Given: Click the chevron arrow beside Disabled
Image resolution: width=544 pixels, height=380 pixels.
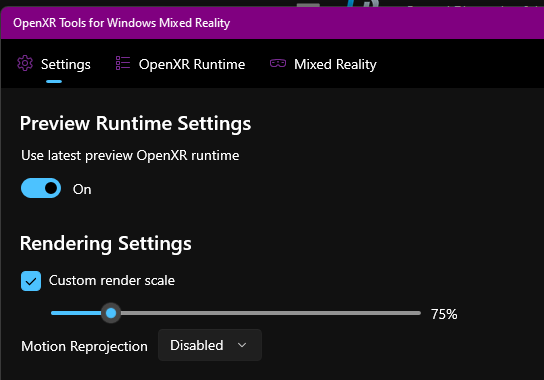Looking at the screenshot, I should 242,345.
